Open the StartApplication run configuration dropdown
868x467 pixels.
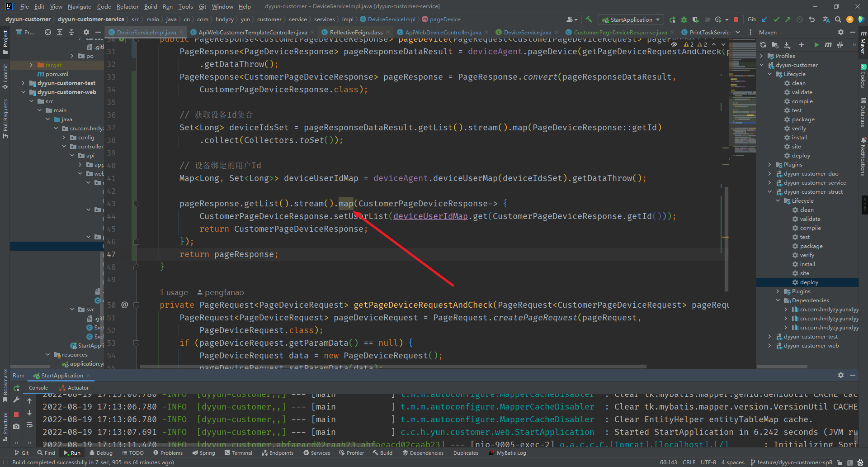(x=631, y=19)
